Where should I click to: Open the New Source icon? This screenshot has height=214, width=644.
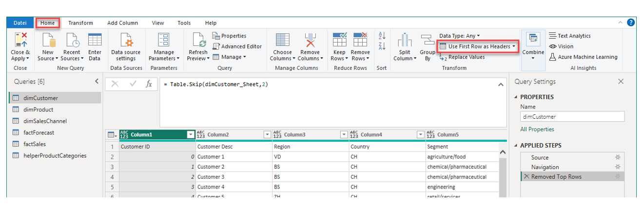click(48, 40)
